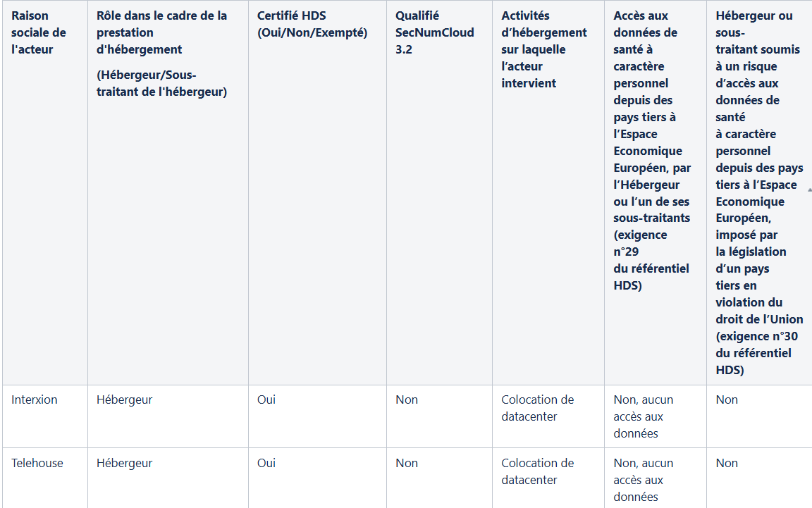Select last-column "Non" in Telehouse row
812x508 pixels.
pyautogui.click(x=727, y=463)
